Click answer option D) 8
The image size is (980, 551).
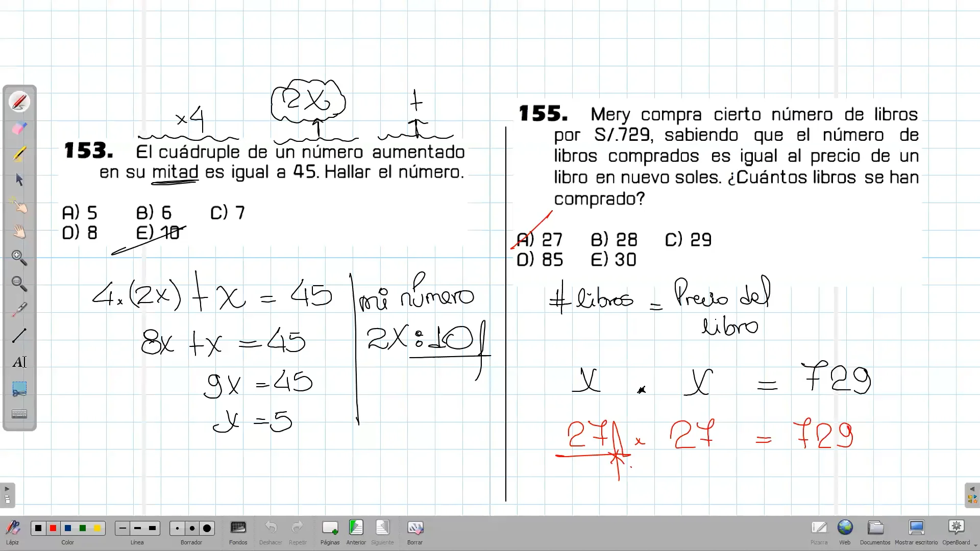pyautogui.click(x=80, y=233)
